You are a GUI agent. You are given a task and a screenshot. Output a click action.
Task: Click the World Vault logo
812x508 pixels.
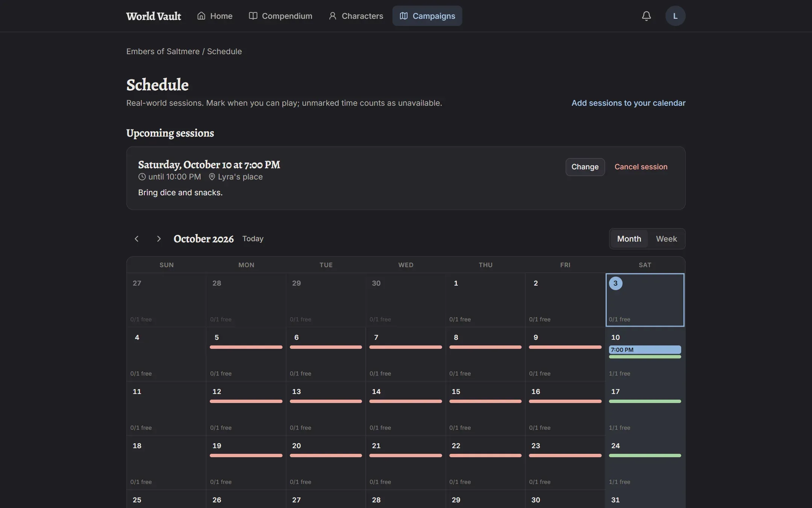[x=153, y=16]
